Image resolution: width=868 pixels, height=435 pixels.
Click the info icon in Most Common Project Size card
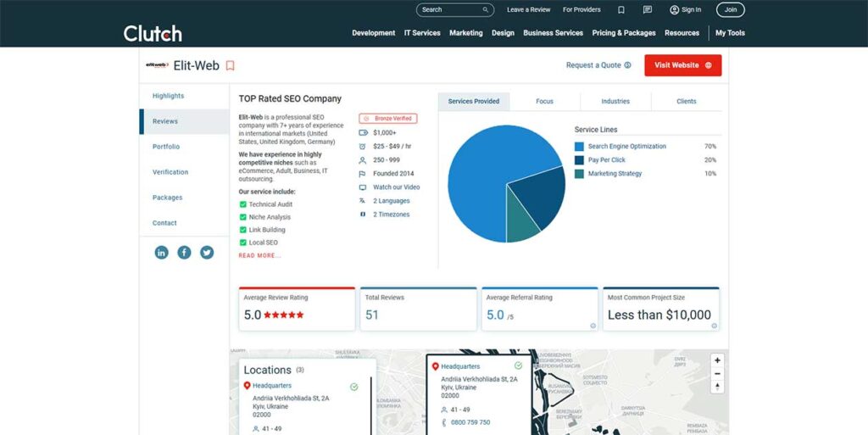714,326
